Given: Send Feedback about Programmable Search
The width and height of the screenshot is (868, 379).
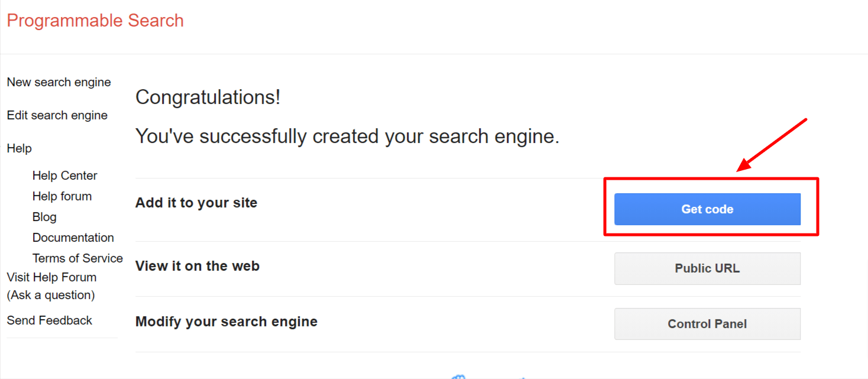Looking at the screenshot, I should (x=49, y=320).
